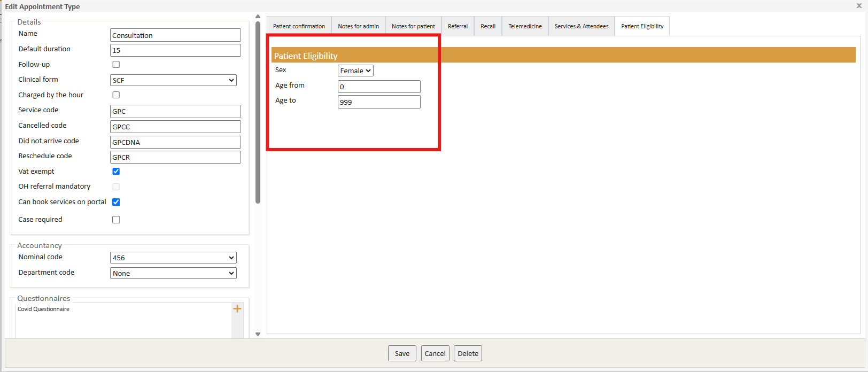The height and width of the screenshot is (372, 868).
Task: Disable Can book services on portal
Action: [x=116, y=202]
